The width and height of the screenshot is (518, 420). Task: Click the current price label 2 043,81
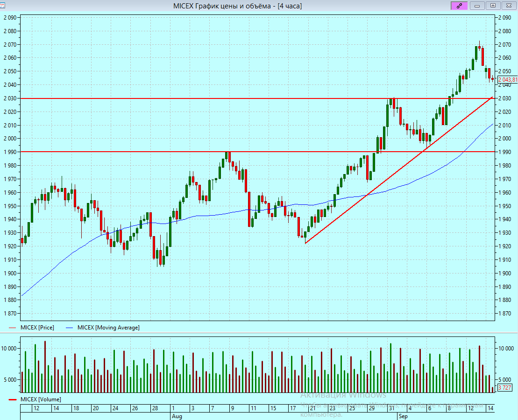point(507,80)
